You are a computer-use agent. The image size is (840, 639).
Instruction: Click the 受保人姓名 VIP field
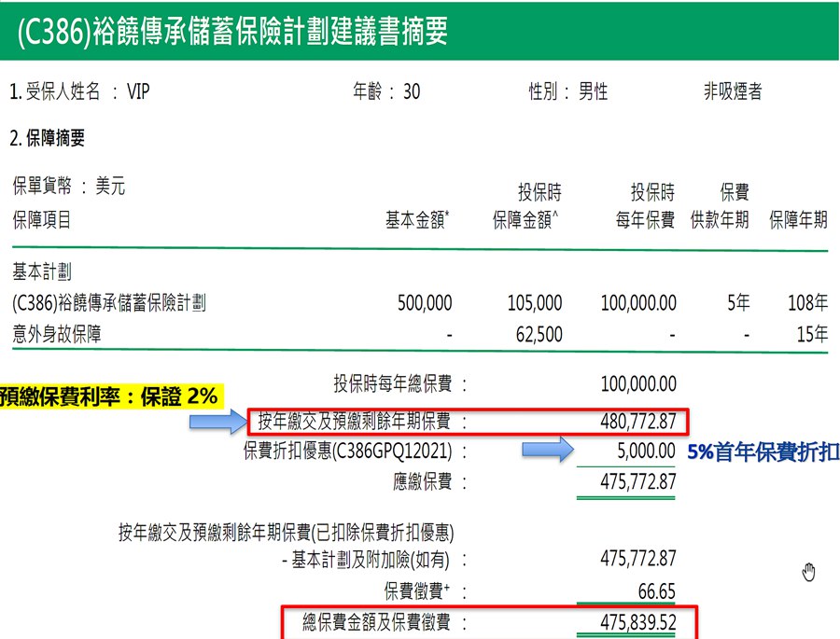pyautogui.click(x=79, y=91)
